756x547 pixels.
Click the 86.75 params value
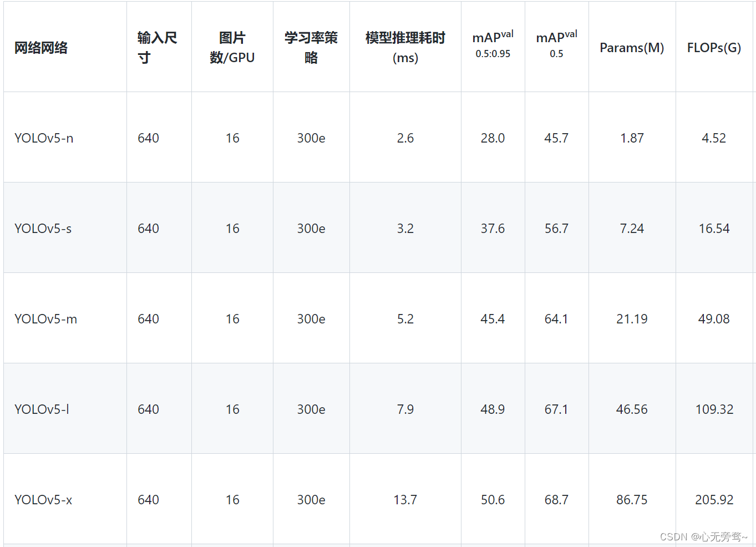[x=632, y=500]
